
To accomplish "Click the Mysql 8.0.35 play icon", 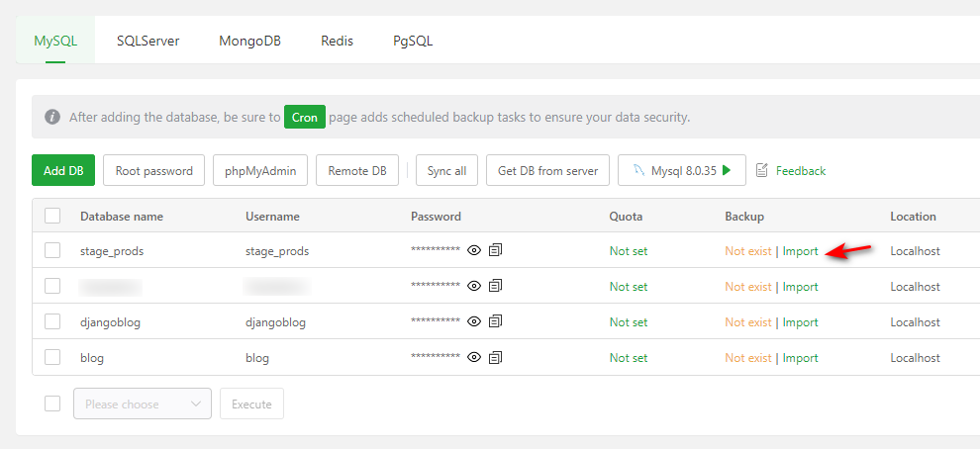I will [727, 170].
